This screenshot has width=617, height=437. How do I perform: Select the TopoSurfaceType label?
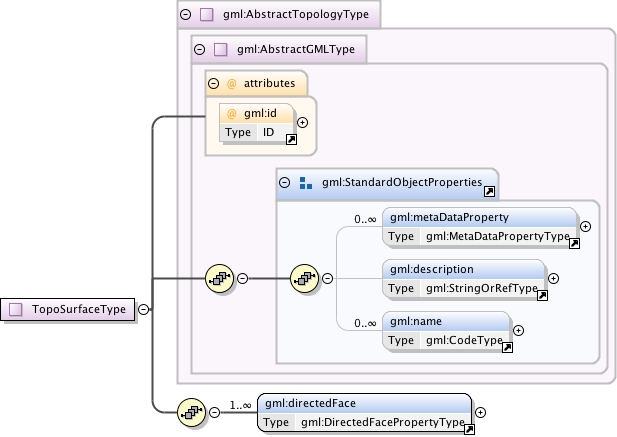[79, 309]
